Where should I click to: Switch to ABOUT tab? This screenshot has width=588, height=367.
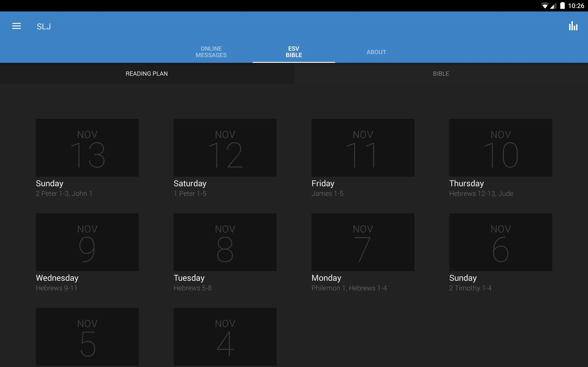(376, 52)
